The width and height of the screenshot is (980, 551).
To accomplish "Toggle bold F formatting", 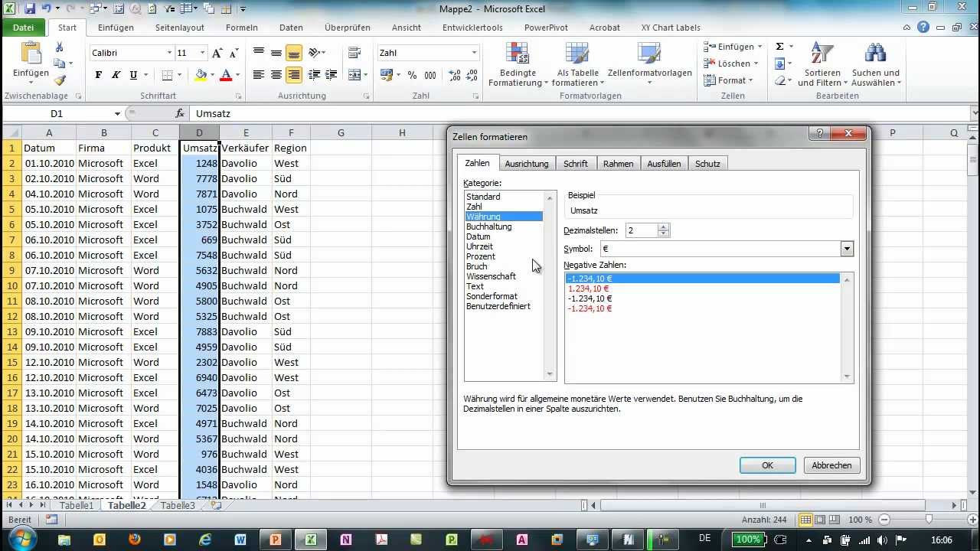I will [98, 75].
